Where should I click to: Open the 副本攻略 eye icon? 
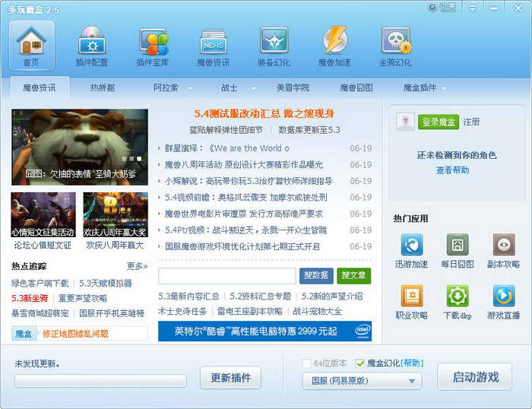click(503, 244)
